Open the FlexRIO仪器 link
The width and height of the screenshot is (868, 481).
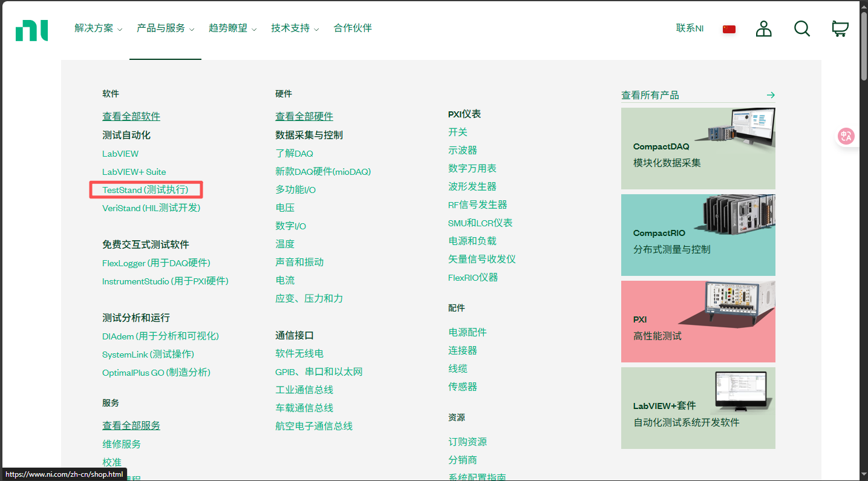[x=473, y=277]
